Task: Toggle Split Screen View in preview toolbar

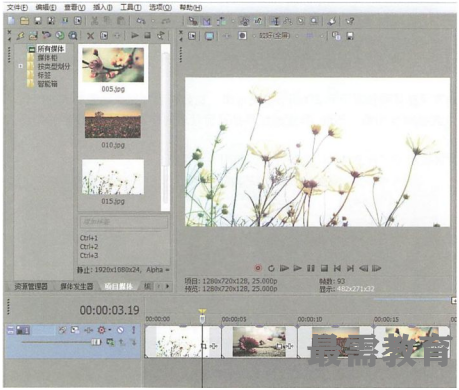Action: click(x=242, y=36)
